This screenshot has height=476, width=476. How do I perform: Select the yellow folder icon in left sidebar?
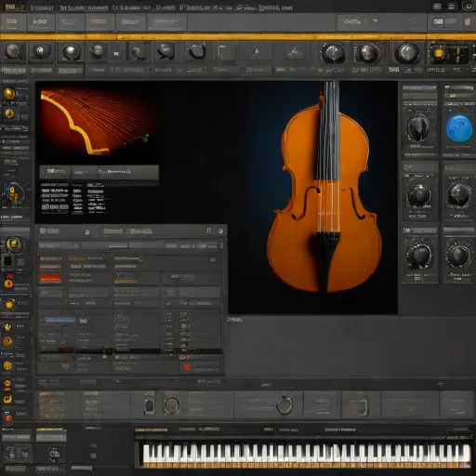(x=7, y=400)
